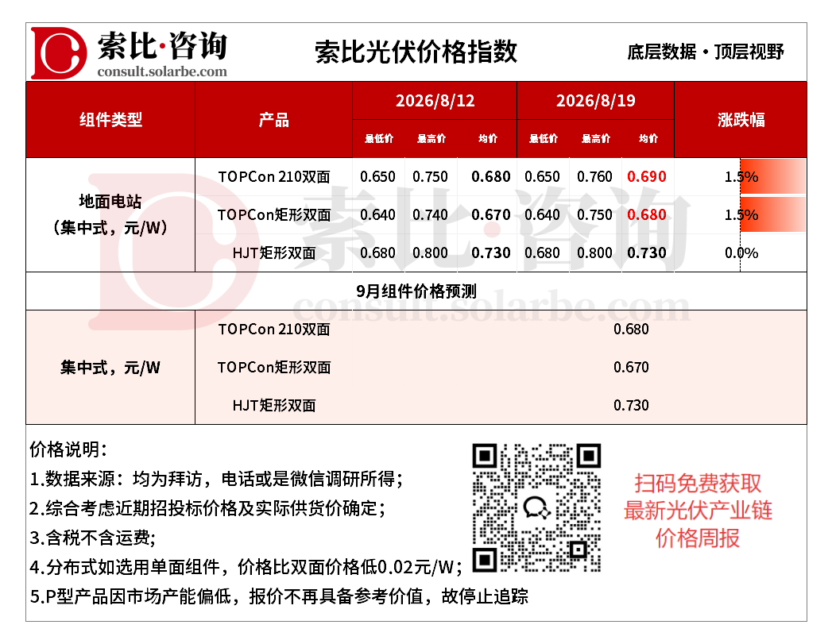Click the '涨跌幅' column header

pos(741,120)
